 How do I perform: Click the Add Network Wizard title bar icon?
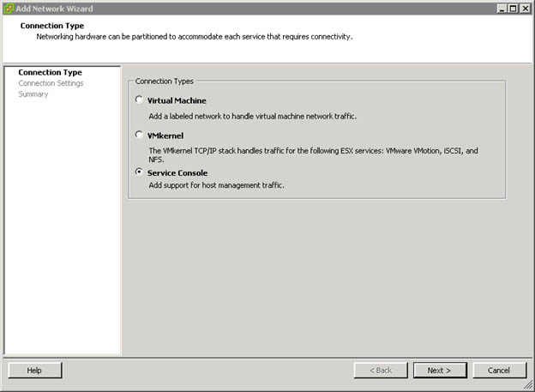pyautogui.click(x=9, y=8)
